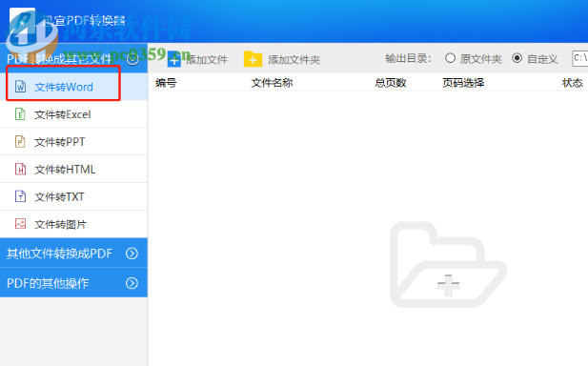
Task: Click the 其他文件转换成PDF section title
Action: (x=59, y=254)
